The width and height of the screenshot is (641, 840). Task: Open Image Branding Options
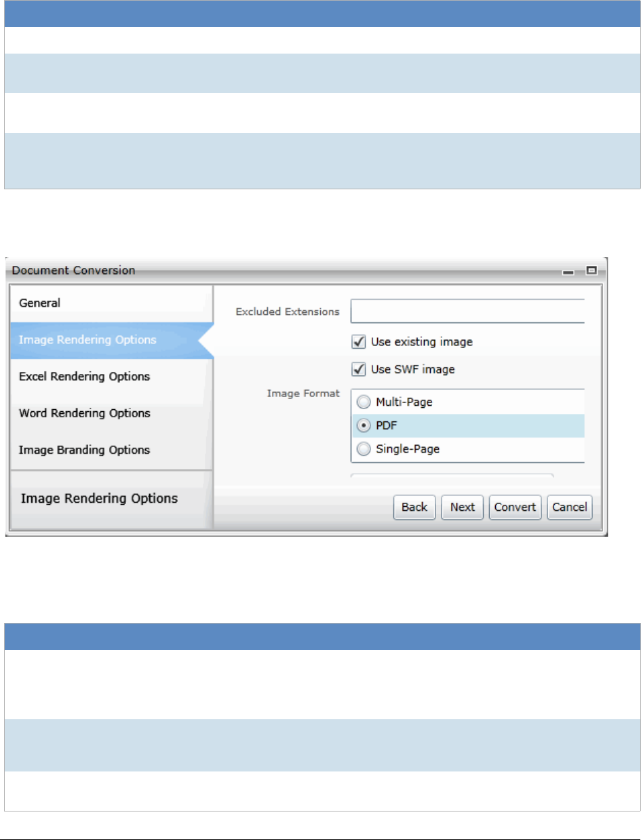click(112, 450)
